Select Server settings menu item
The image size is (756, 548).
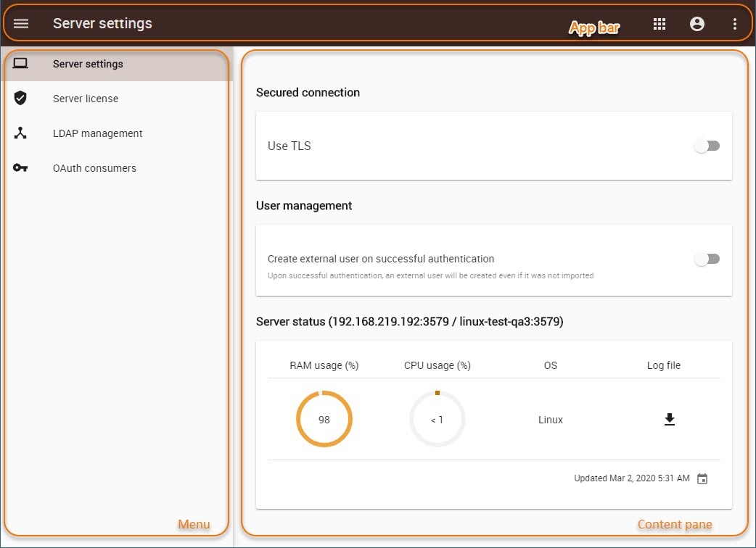point(88,64)
